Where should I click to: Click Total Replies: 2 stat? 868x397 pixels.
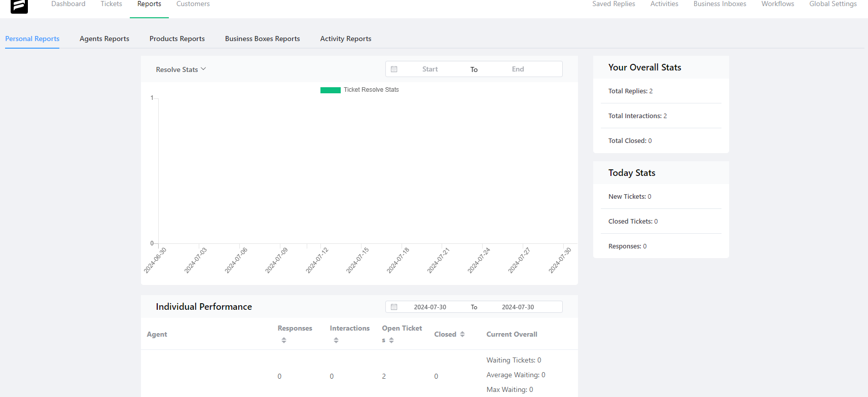(x=630, y=91)
